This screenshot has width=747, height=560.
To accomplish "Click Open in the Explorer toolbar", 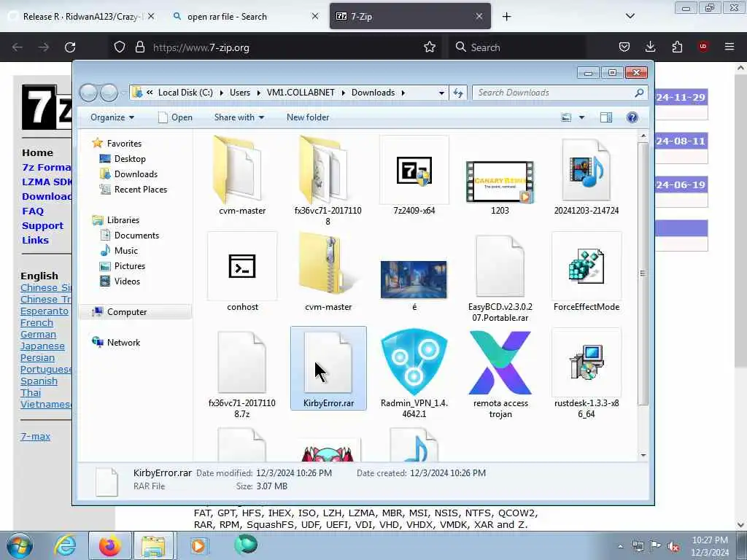I will (x=175, y=117).
